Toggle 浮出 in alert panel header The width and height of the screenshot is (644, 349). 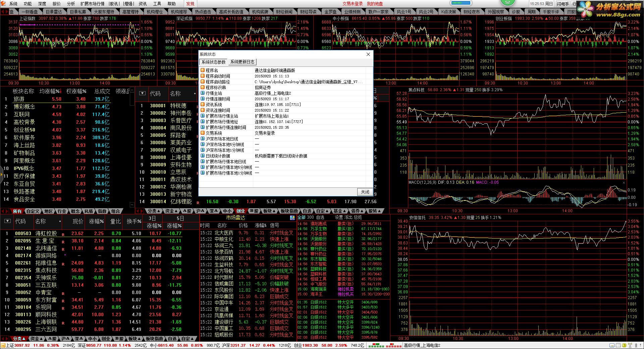tap(348, 217)
